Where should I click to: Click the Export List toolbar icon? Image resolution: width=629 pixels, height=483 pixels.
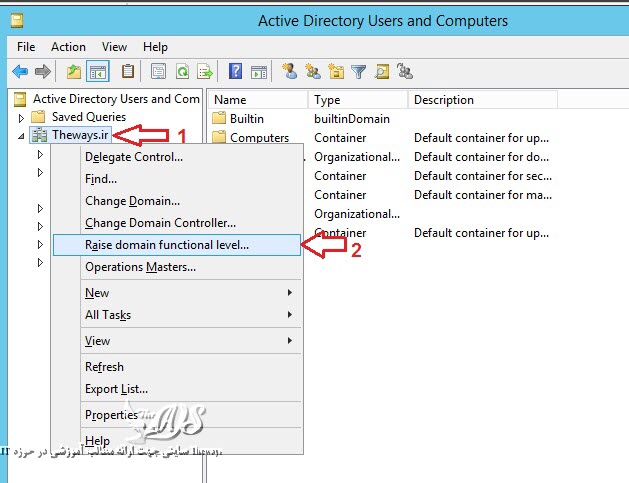pos(205,71)
